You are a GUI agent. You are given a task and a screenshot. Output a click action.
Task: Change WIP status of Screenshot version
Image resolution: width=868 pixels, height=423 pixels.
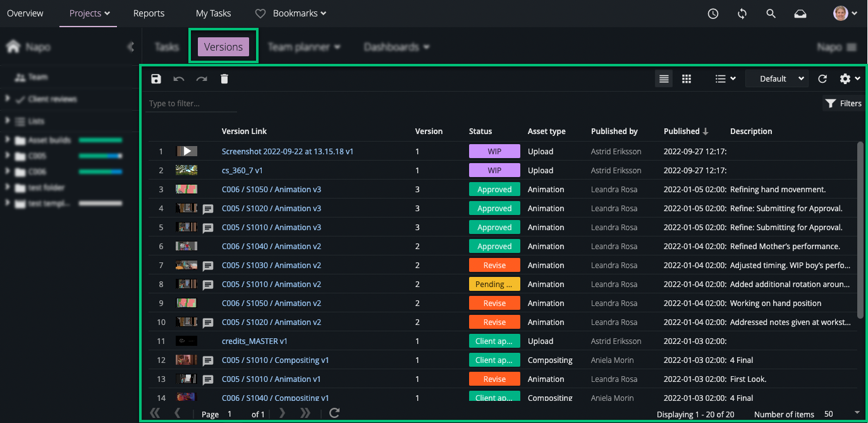pos(494,151)
